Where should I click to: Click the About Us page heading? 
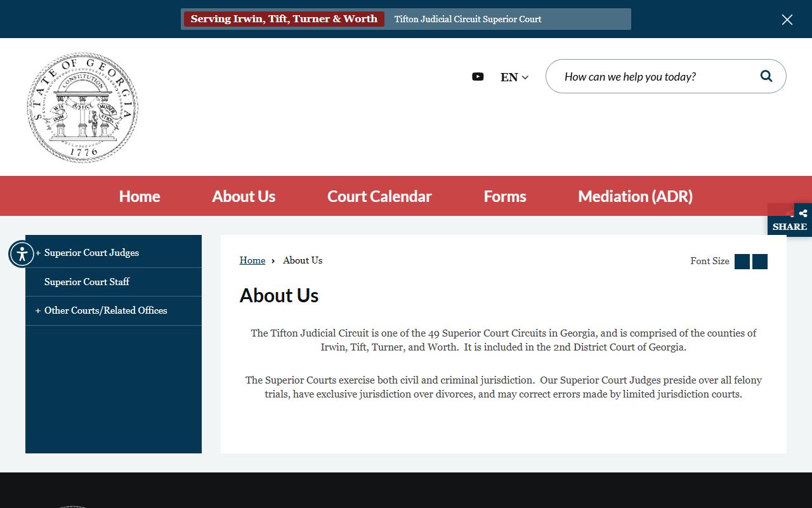pos(279,295)
